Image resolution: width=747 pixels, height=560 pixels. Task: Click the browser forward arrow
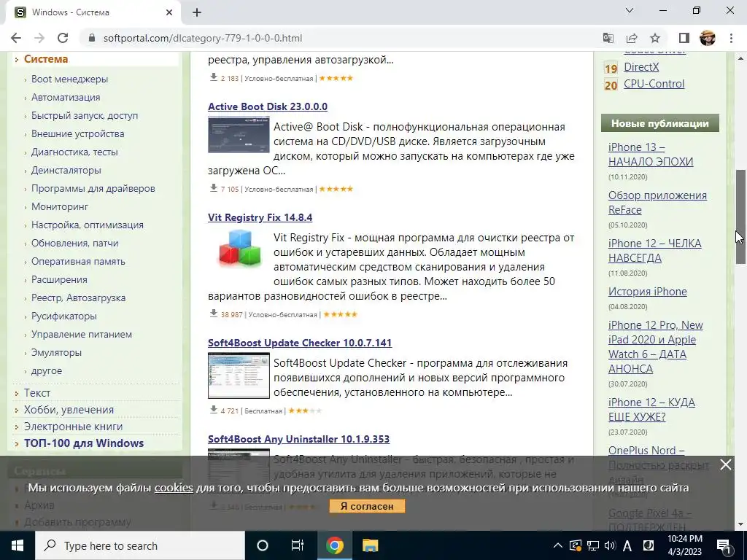pos(39,38)
